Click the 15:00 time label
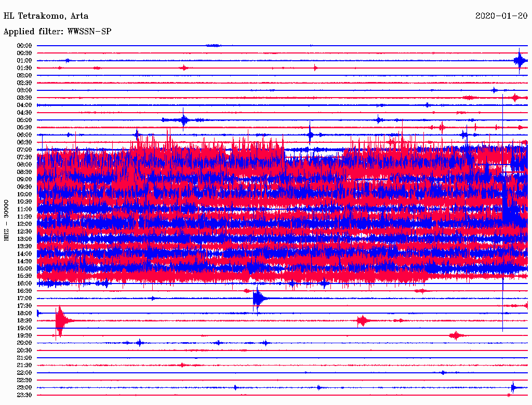The width and height of the screenshot is (532, 405). [24, 269]
